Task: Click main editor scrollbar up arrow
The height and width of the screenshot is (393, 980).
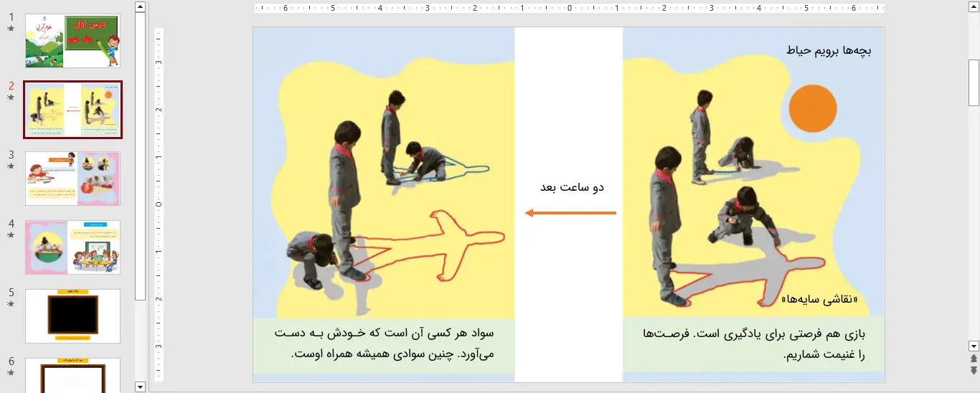Action: [x=974, y=7]
